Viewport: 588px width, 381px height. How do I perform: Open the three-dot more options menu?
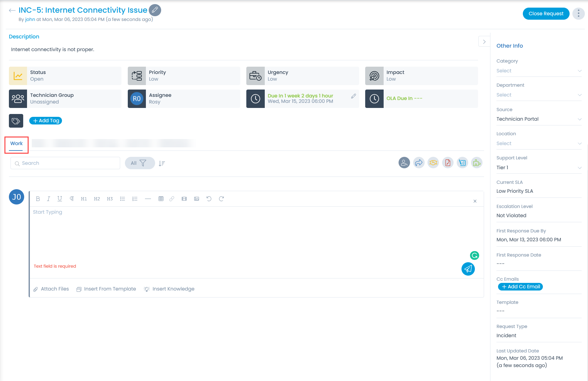point(578,13)
